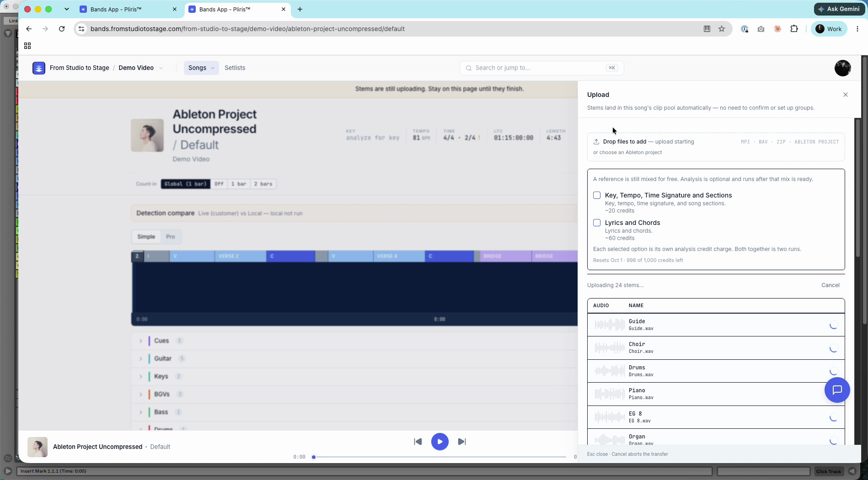This screenshot has height=480, width=868.
Task: Open a new browser tab
Action: 300,9
